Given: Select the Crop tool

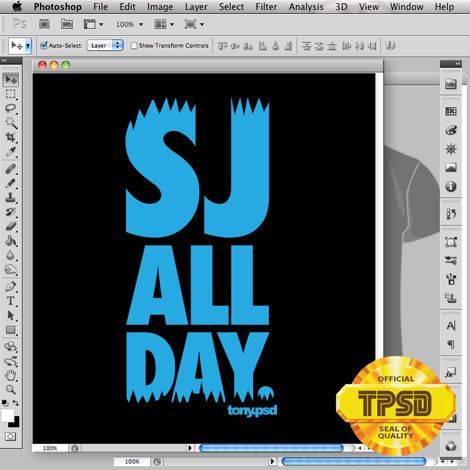Looking at the screenshot, I should point(11,137).
